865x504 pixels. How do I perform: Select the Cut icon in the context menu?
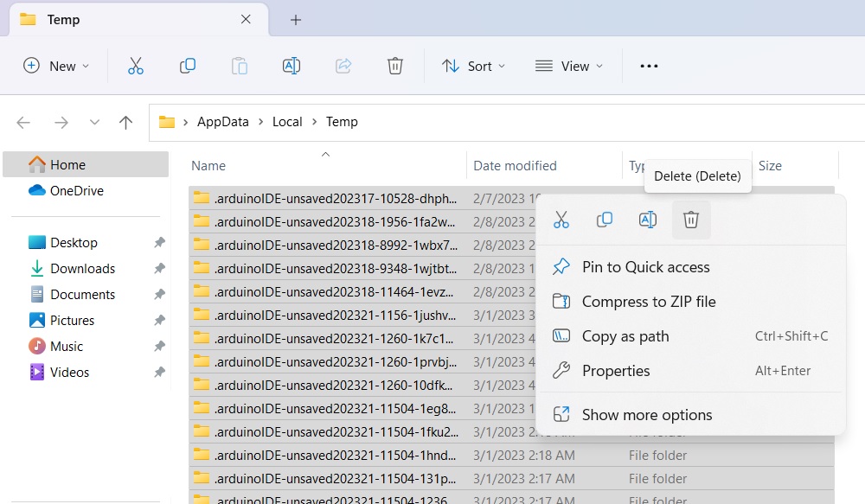click(x=561, y=219)
